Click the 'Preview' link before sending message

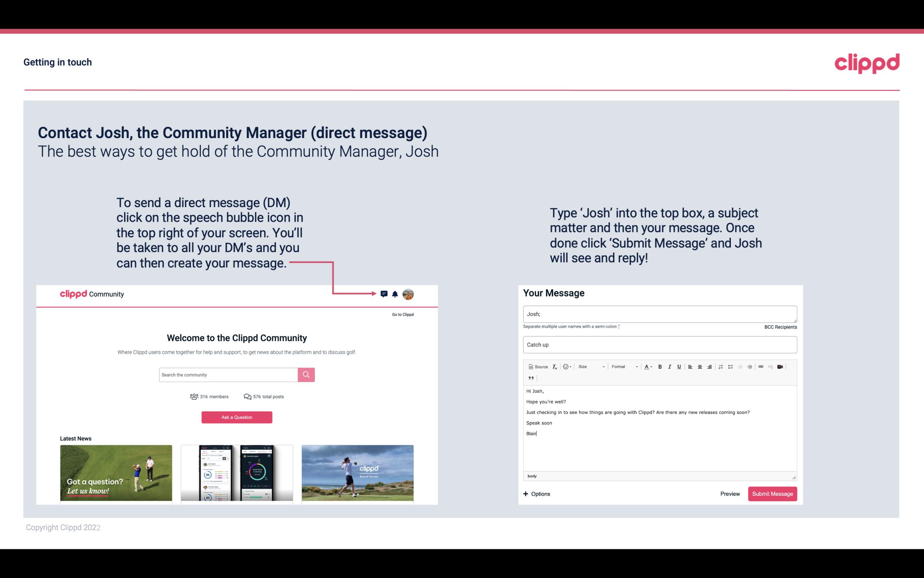[x=730, y=494]
